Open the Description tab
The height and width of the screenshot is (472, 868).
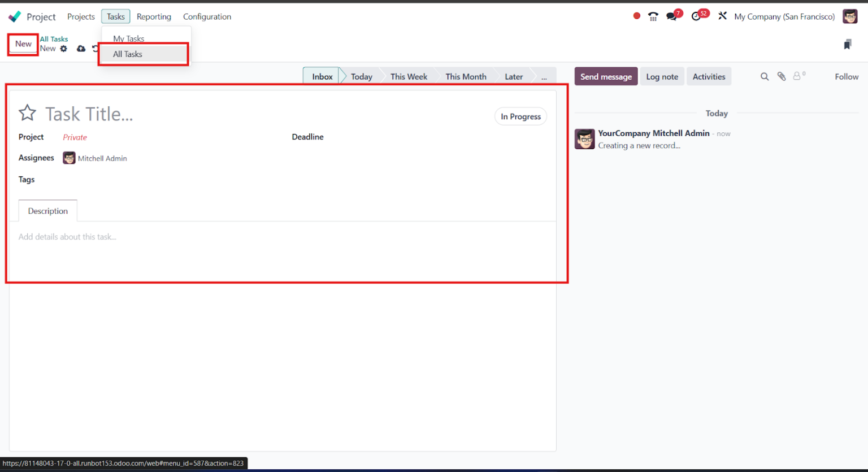pos(47,210)
